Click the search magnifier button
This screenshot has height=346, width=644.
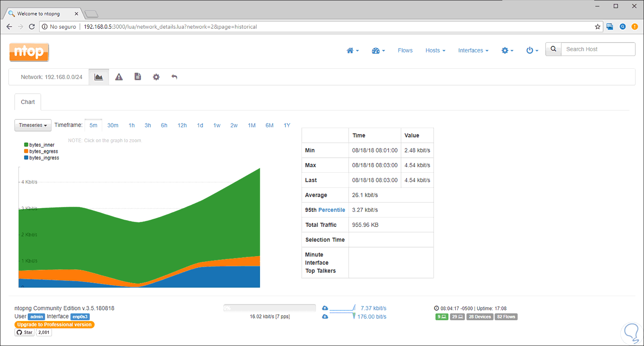point(553,49)
